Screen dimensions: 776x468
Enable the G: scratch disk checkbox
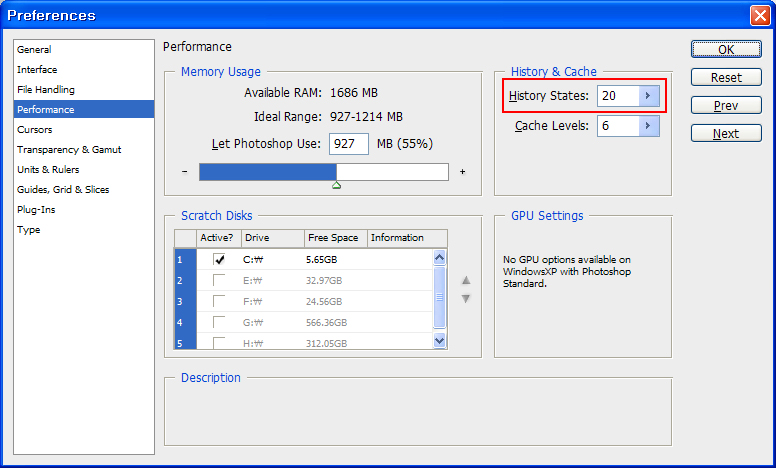(x=219, y=323)
